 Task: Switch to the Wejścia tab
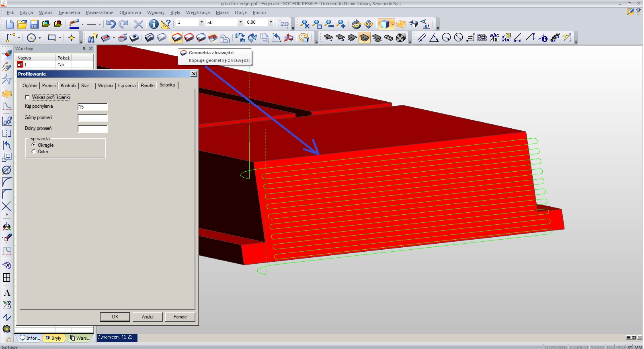(x=105, y=86)
